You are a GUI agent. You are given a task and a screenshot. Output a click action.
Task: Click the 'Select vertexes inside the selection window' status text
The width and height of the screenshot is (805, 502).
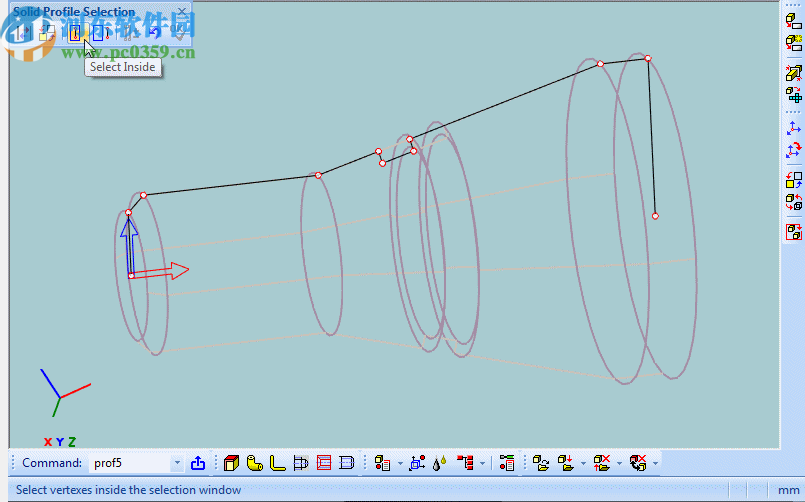[x=128, y=490]
